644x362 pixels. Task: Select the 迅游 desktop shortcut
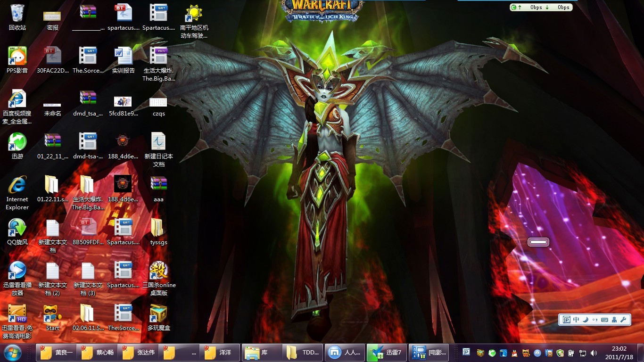17,146
